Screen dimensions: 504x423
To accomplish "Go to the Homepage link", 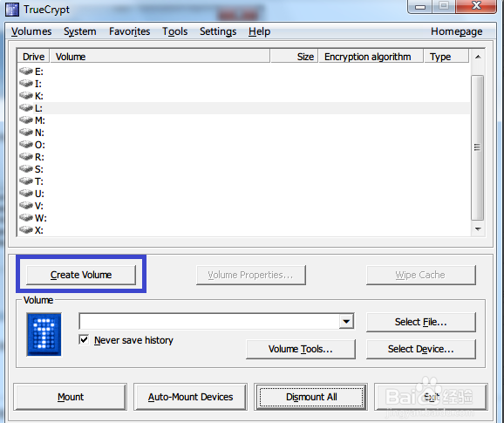I will click(456, 31).
